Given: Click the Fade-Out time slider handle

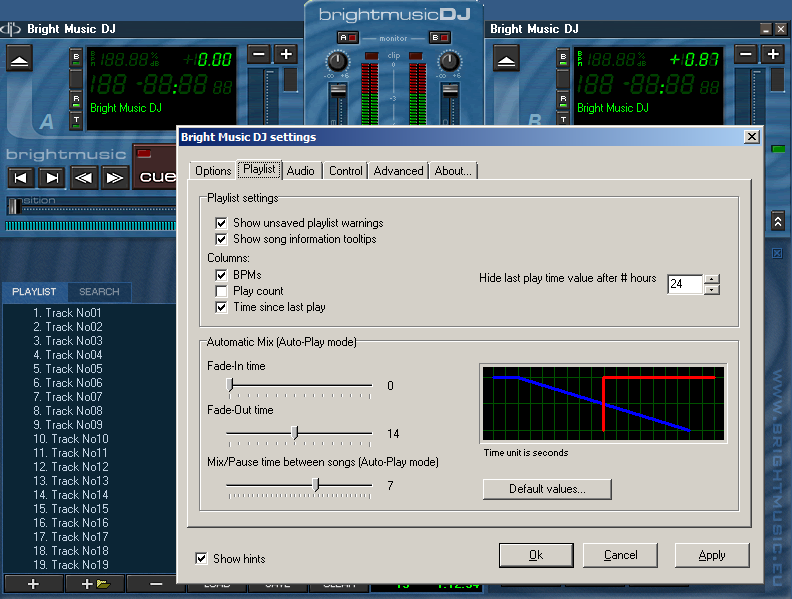Looking at the screenshot, I should coord(295,433).
